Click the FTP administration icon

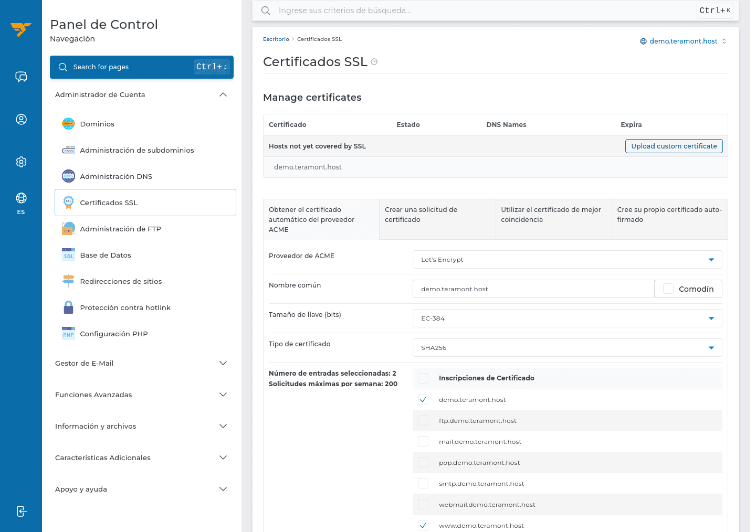[x=69, y=229]
